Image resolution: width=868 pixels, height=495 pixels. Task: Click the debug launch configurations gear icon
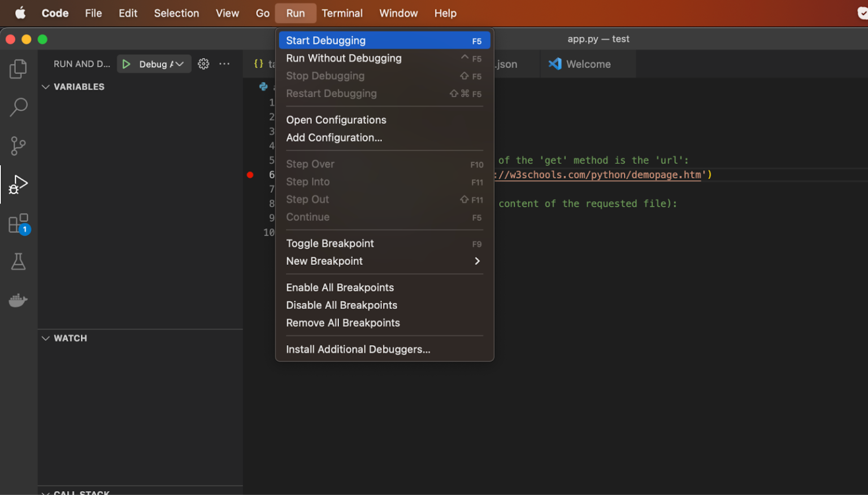[x=203, y=64]
